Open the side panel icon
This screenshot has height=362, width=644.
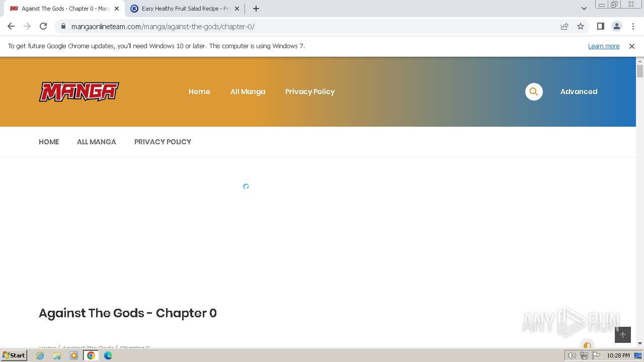tap(601, 26)
